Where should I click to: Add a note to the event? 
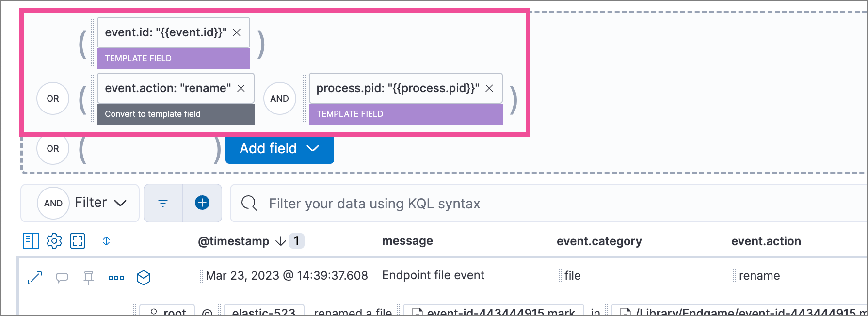coord(62,278)
